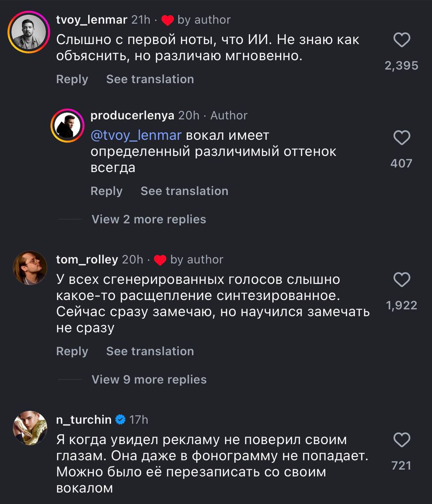The image size is (432, 504).
Task: See translation of tvoy_lenmar's comment
Action: [x=150, y=79]
